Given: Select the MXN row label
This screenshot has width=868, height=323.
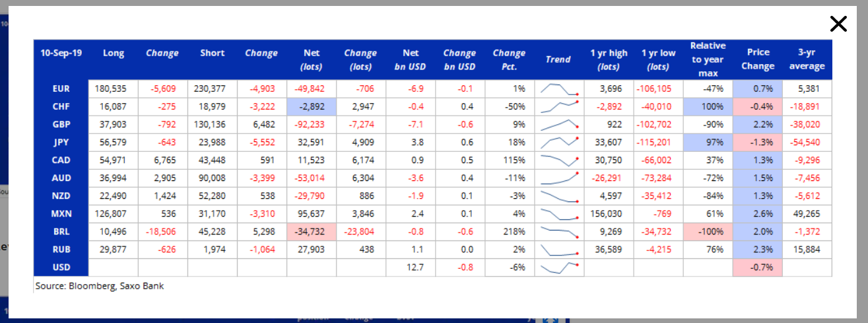Looking at the screenshot, I should (x=61, y=214).
